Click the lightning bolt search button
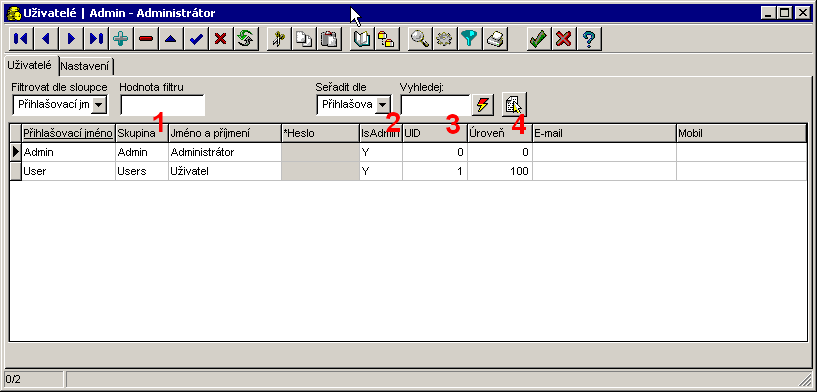 tap(483, 105)
